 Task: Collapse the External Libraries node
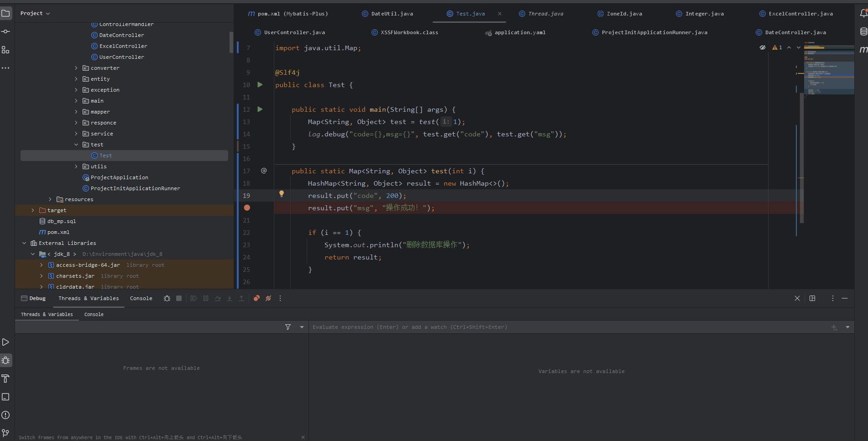[x=24, y=243]
